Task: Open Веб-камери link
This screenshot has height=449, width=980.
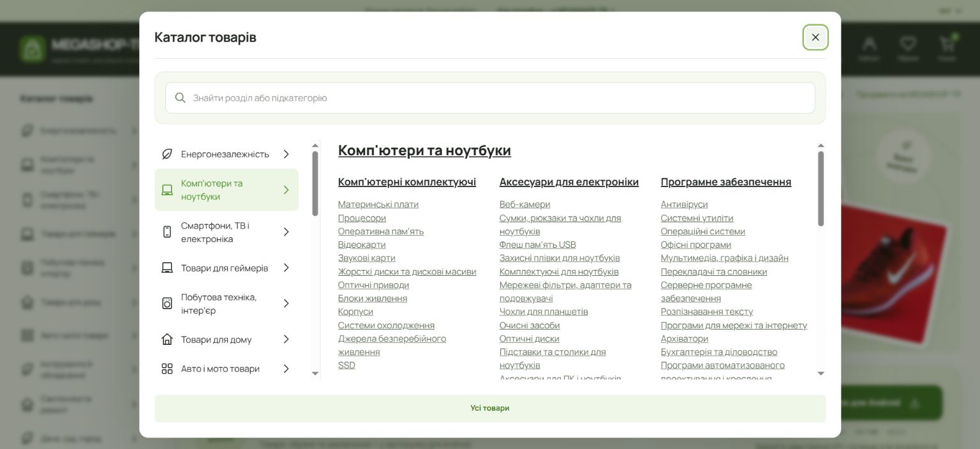Action: [x=524, y=204]
